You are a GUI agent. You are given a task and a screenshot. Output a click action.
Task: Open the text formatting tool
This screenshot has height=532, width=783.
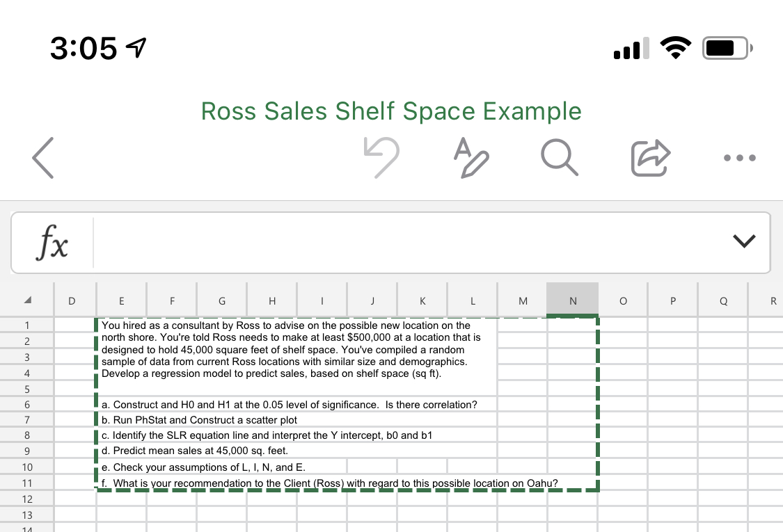coord(472,158)
